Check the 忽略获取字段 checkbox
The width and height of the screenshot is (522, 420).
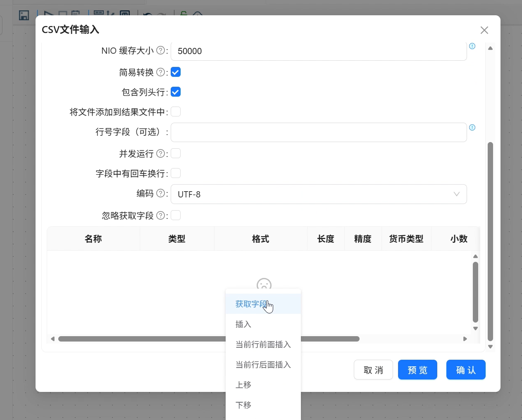point(176,215)
